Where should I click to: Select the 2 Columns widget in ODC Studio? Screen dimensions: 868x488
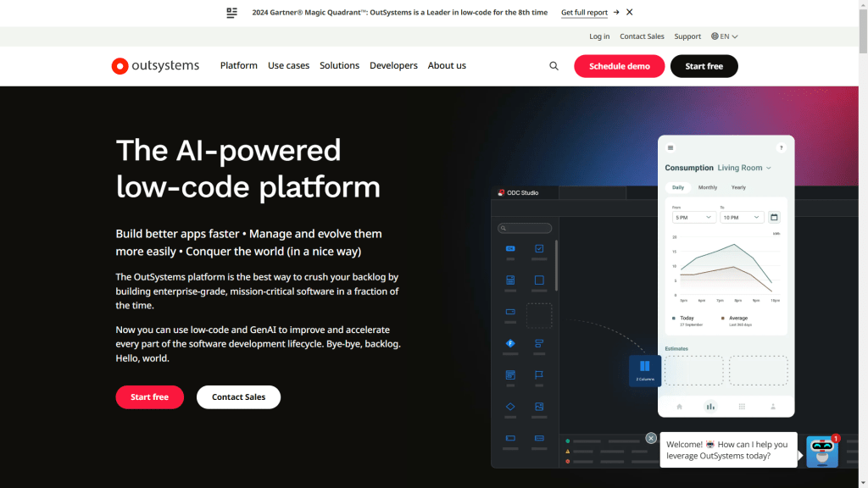coord(645,370)
